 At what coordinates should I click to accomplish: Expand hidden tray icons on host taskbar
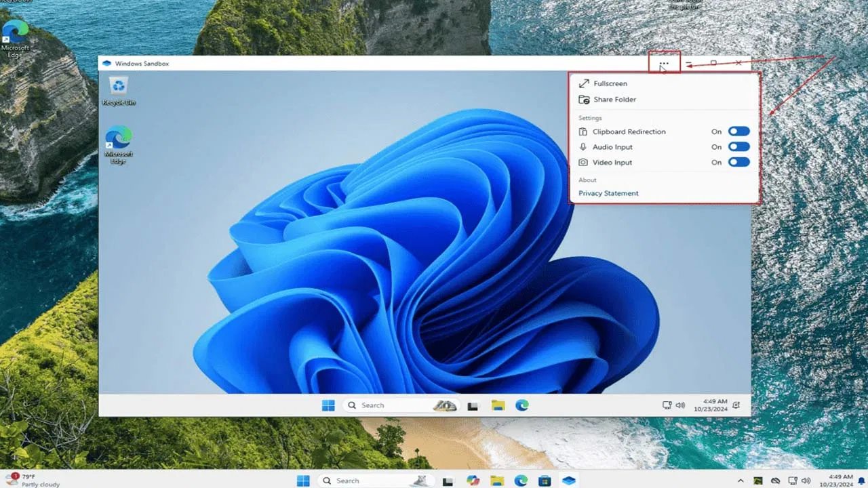[x=741, y=481]
